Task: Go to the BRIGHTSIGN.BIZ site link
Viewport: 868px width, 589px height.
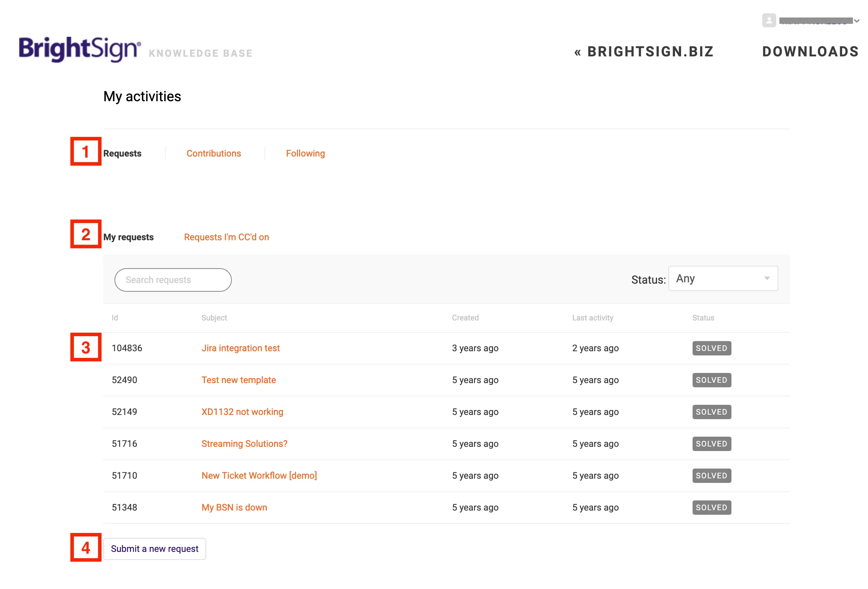Action: pos(644,51)
